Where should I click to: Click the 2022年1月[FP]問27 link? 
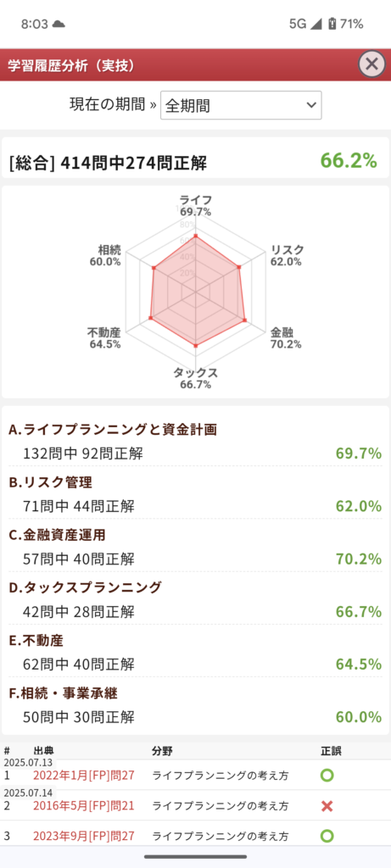[84, 775]
